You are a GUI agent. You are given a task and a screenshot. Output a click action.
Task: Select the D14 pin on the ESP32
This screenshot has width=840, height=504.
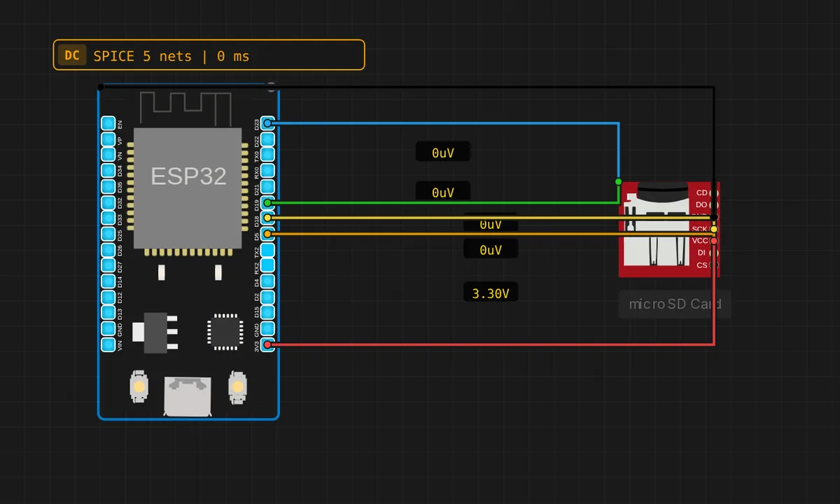tap(108, 281)
